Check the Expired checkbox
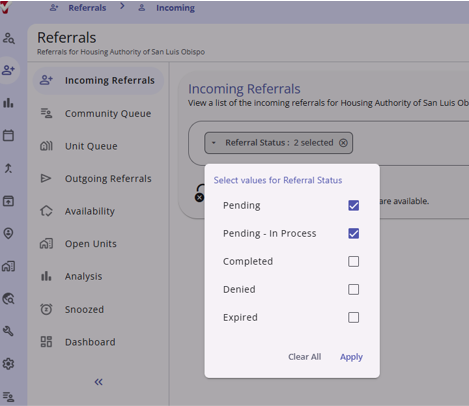The height and width of the screenshot is (406, 469). coord(354,317)
